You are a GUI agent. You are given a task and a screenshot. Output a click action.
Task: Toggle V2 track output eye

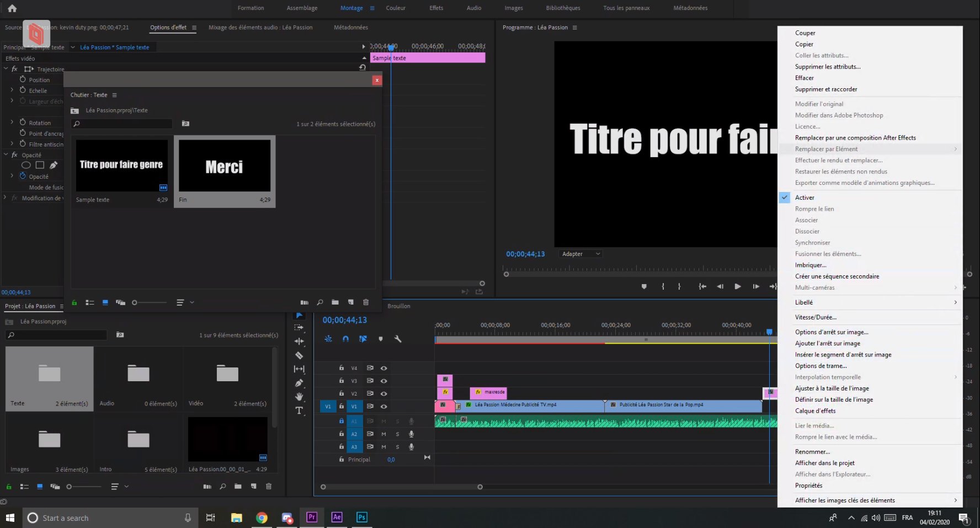[x=384, y=393]
